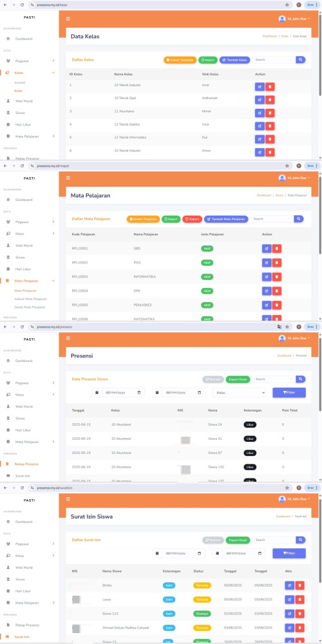Viewport: 322px width, 644px height.
Task: Edit Bimby's surat izin entry
Action: click(x=290, y=585)
